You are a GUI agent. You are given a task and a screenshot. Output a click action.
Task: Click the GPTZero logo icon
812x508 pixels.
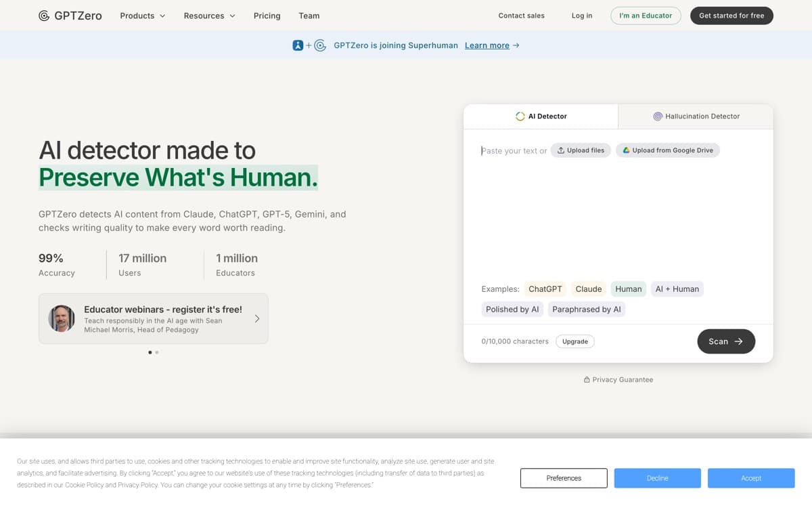[x=44, y=16]
